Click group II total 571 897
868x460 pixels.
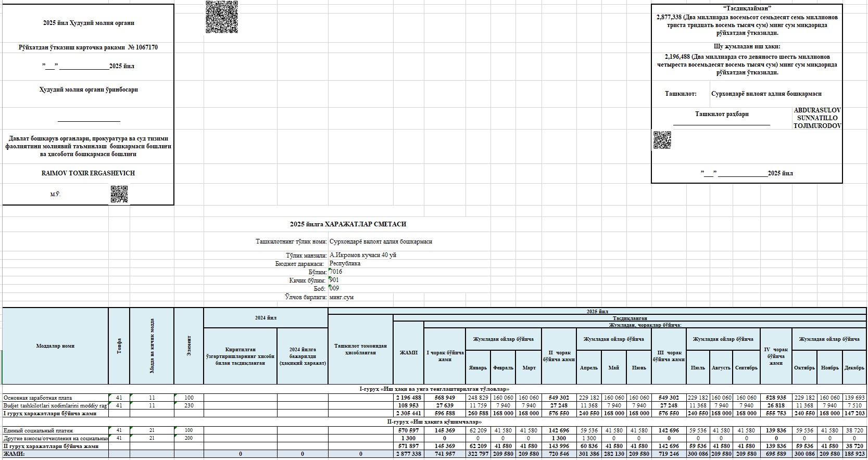pos(408,446)
